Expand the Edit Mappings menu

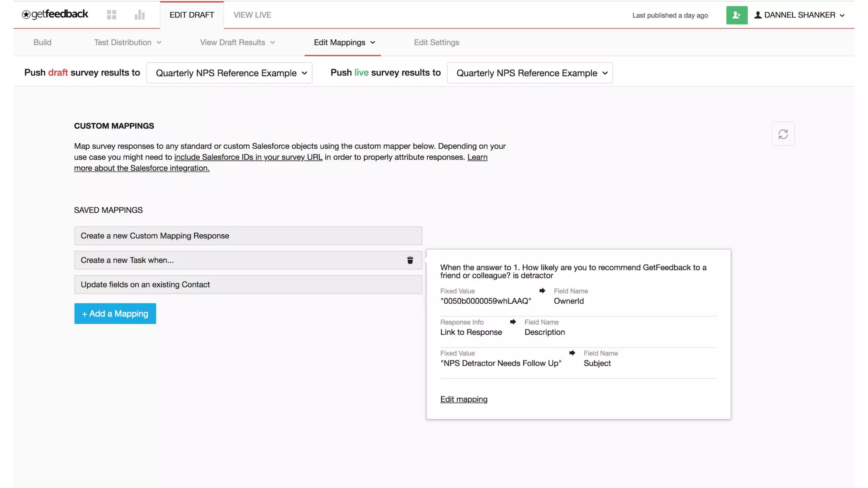[x=344, y=42]
